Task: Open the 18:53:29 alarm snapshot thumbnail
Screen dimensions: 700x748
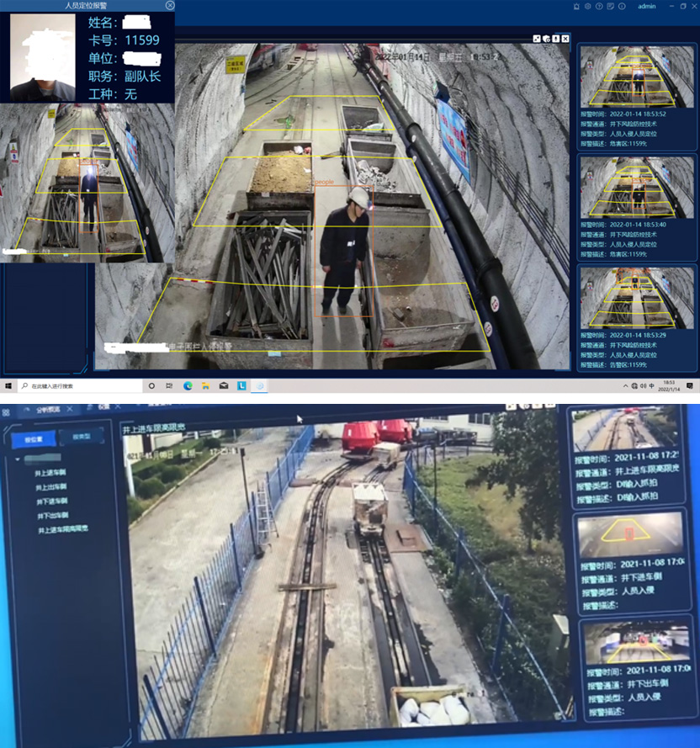Action: click(636, 298)
